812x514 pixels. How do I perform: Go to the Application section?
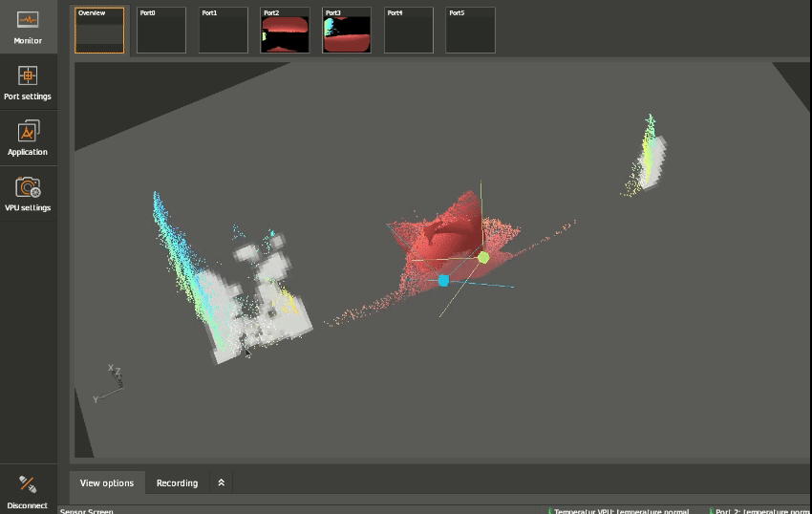pos(28,138)
